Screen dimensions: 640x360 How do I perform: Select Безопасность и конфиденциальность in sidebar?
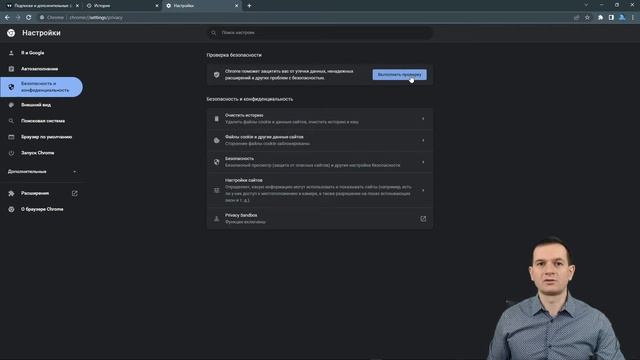point(41,87)
